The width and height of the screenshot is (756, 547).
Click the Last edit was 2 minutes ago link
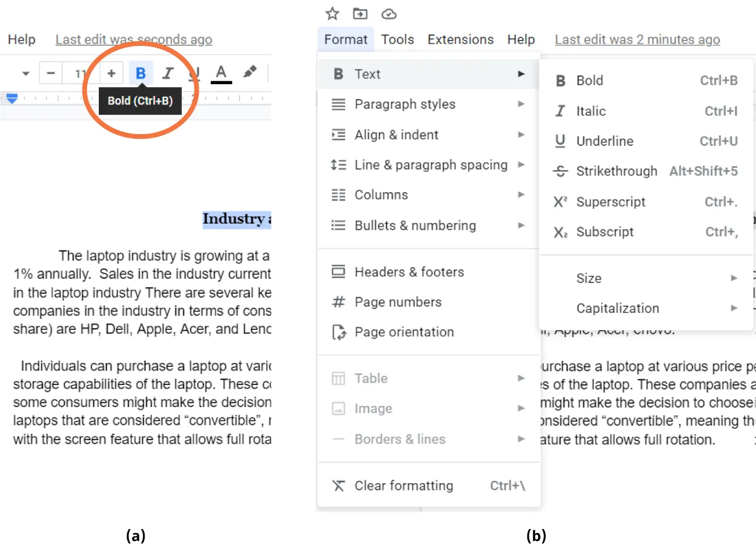pos(637,39)
